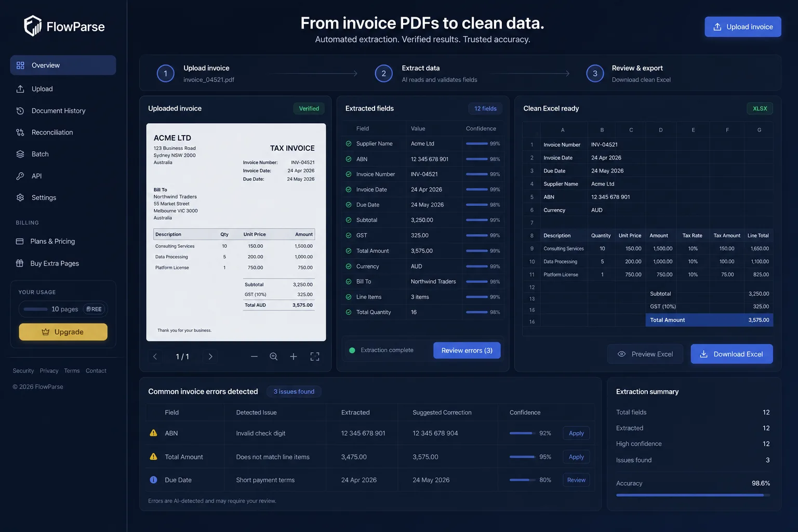Apply the ABN suggested correction
The image size is (798, 532).
[x=576, y=433]
